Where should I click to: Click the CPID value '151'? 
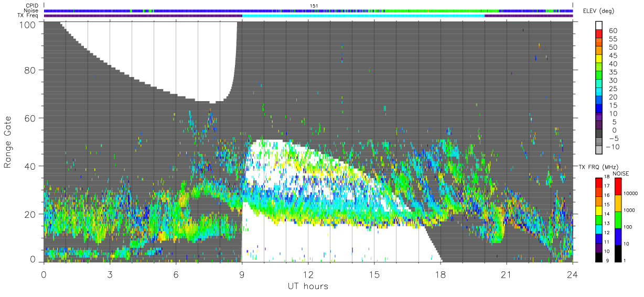[x=314, y=6]
